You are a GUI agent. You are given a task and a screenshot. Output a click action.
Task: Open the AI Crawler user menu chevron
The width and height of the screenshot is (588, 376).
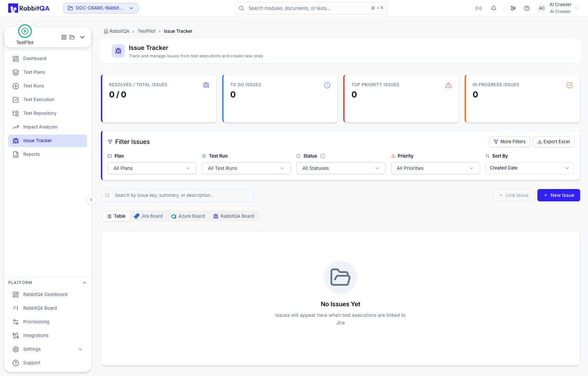576,8
